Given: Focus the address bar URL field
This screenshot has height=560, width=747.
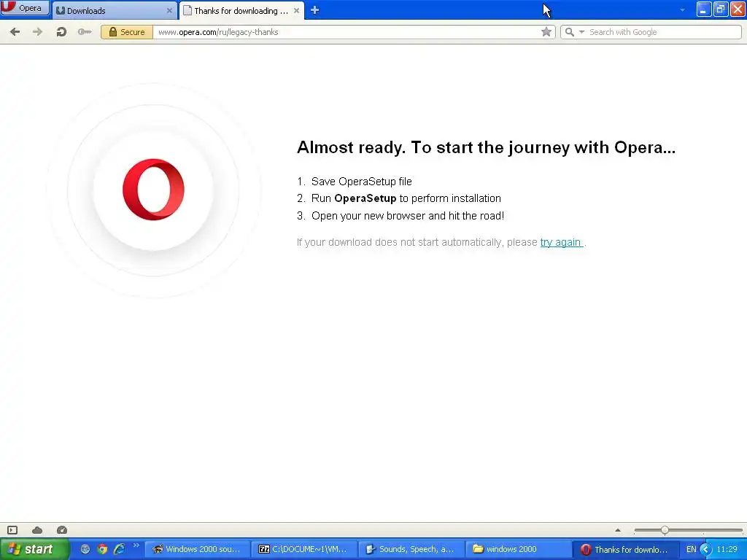Looking at the screenshot, I should pyautogui.click(x=347, y=32).
